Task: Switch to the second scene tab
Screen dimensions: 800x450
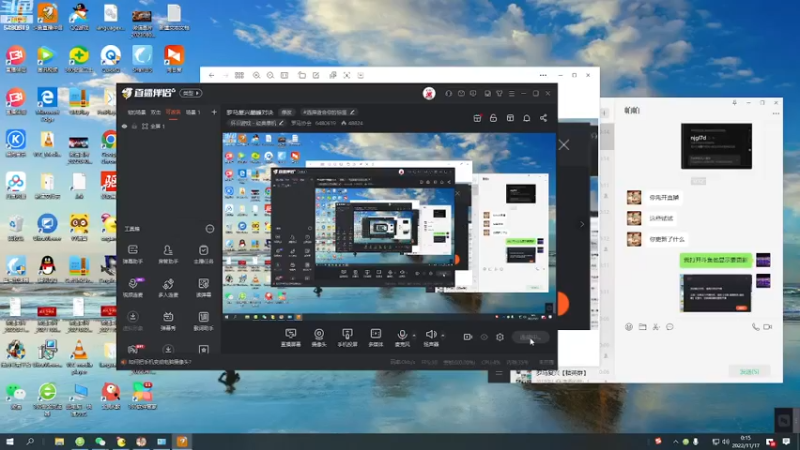Action: pos(156,112)
